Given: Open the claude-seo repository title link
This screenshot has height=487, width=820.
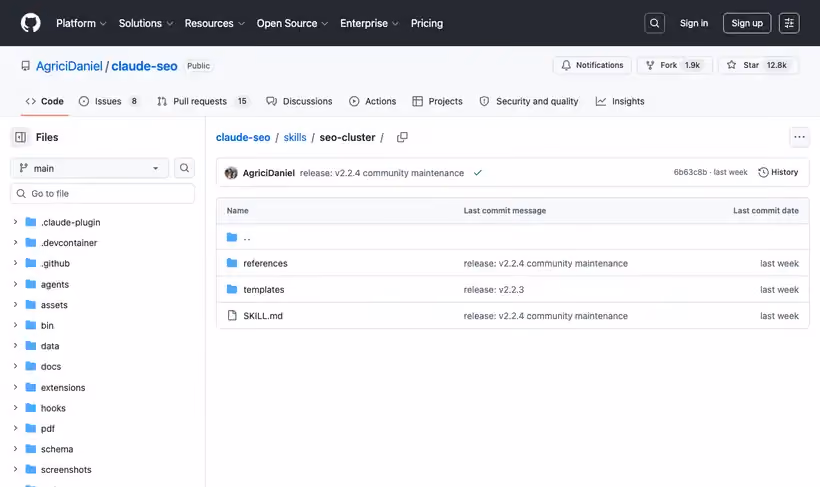Looking at the screenshot, I should point(144,66).
